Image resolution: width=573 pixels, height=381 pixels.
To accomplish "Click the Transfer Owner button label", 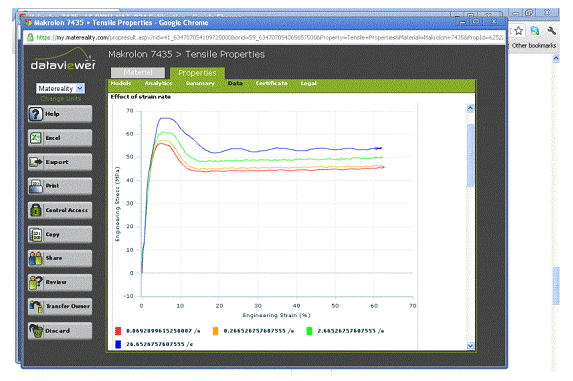I will tap(68, 306).
